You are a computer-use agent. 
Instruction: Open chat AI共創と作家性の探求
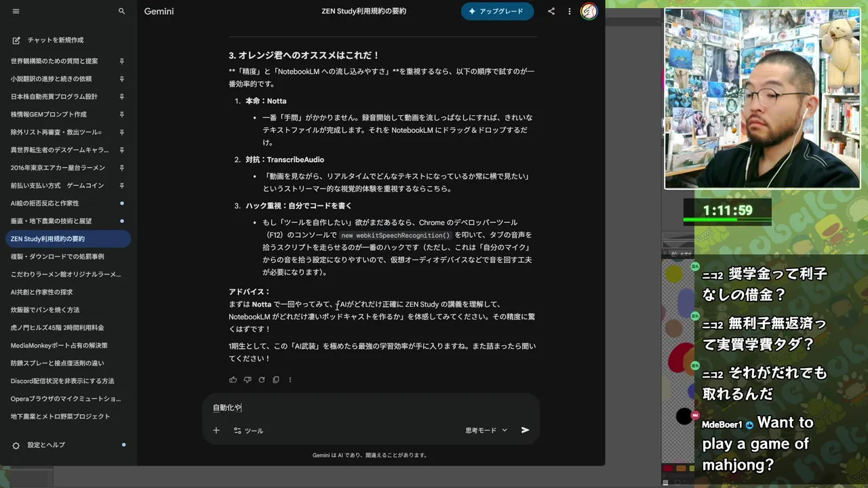click(x=41, y=292)
